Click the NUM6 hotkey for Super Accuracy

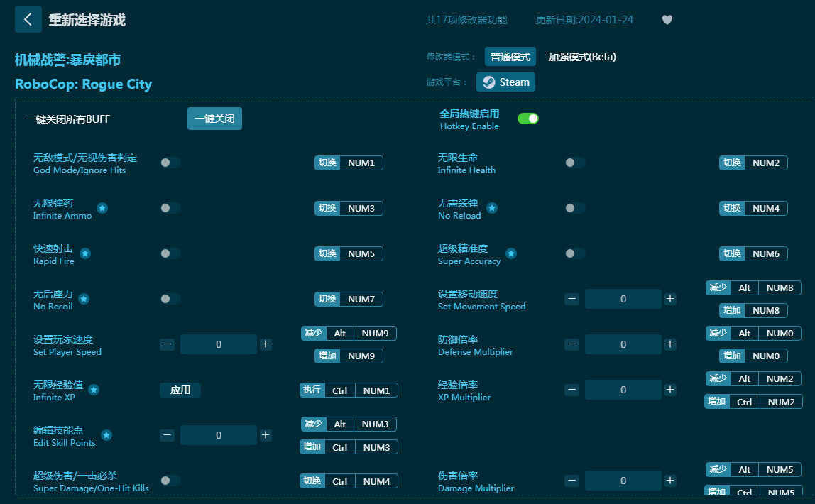tap(753, 253)
